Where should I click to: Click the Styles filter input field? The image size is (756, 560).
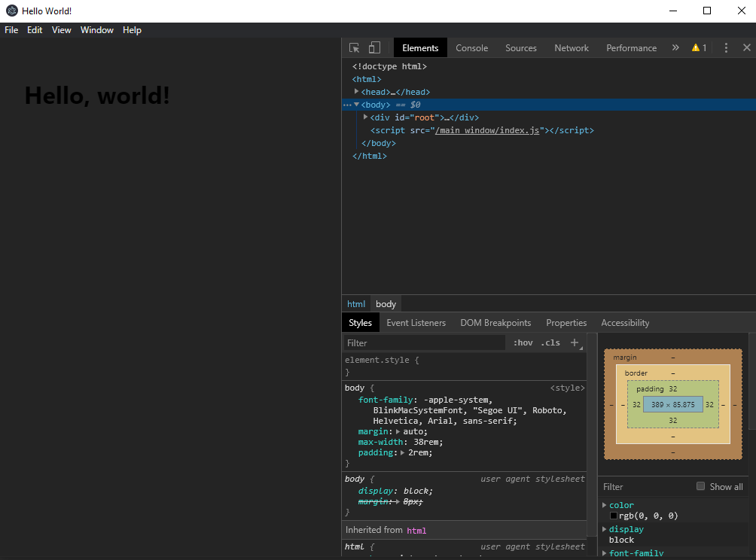(425, 342)
